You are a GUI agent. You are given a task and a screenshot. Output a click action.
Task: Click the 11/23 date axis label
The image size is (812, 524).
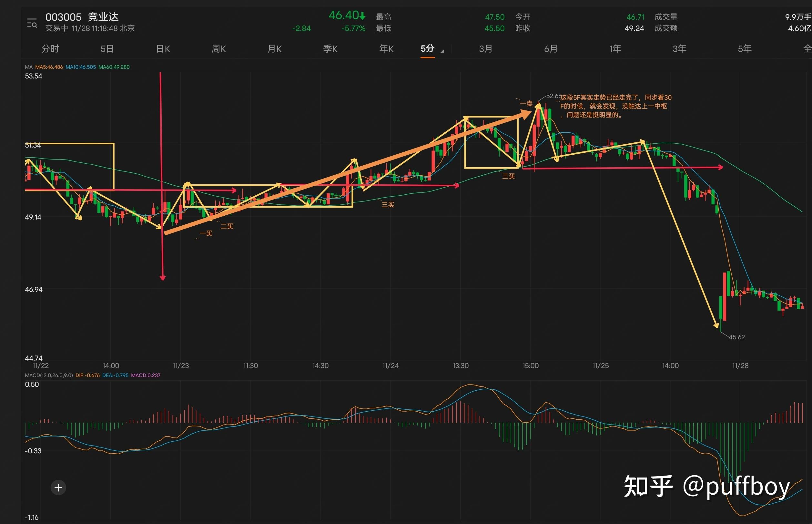point(180,365)
